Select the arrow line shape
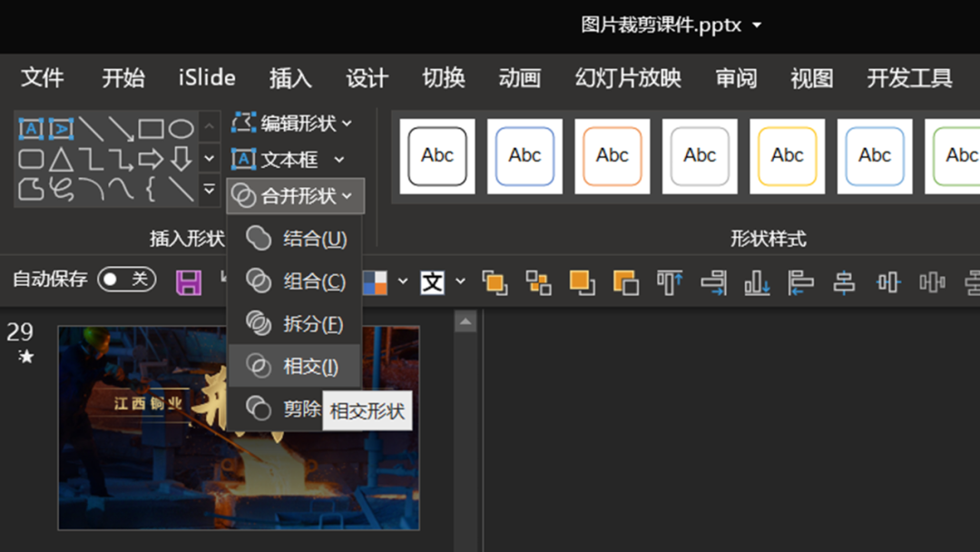 tap(121, 129)
